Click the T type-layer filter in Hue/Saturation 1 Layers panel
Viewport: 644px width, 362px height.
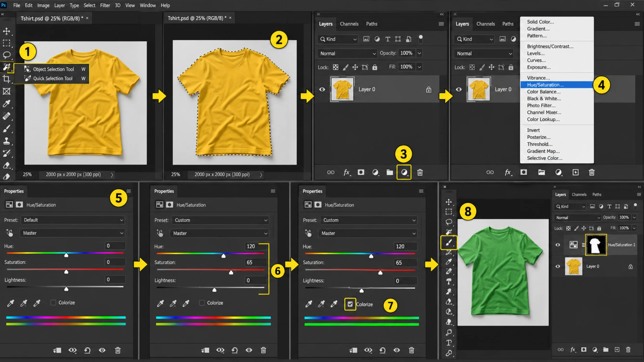(x=610, y=206)
